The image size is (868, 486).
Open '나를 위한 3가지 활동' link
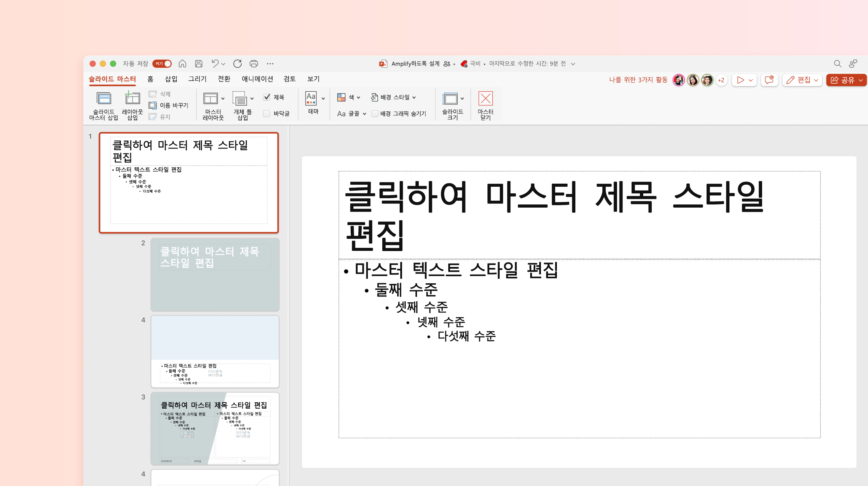pyautogui.click(x=638, y=80)
